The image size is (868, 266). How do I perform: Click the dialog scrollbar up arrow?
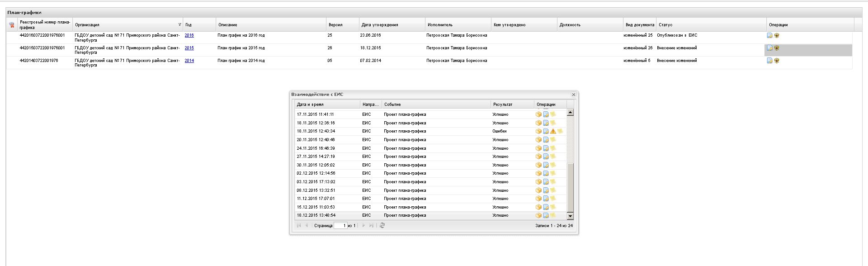(x=570, y=112)
